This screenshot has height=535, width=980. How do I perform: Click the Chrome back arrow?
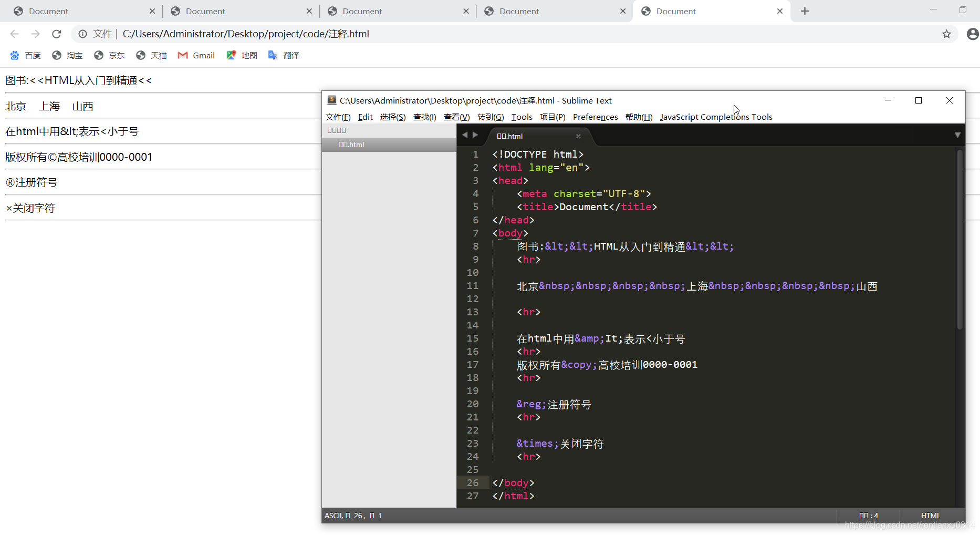point(14,34)
